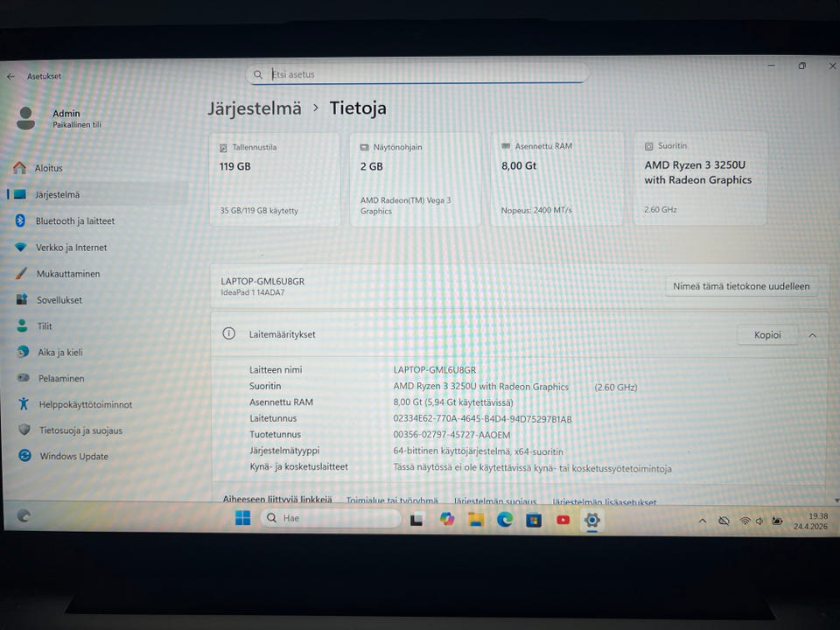Viewport: 840px width, 630px height.
Task: Click Järjestelmä in the breadcrumb
Action: (x=255, y=108)
